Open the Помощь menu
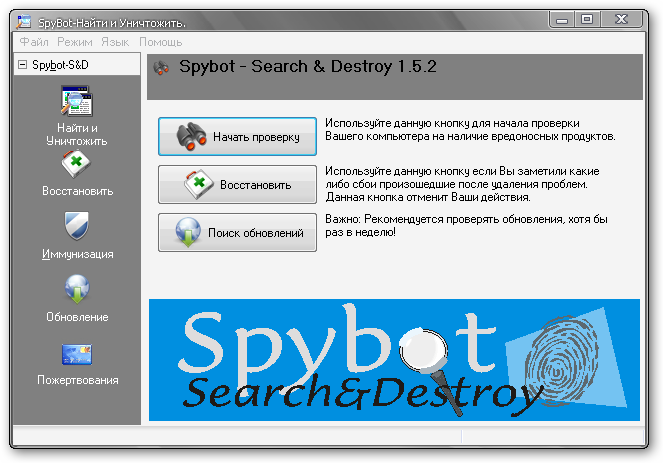This screenshot has height=463, width=663. pyautogui.click(x=160, y=42)
